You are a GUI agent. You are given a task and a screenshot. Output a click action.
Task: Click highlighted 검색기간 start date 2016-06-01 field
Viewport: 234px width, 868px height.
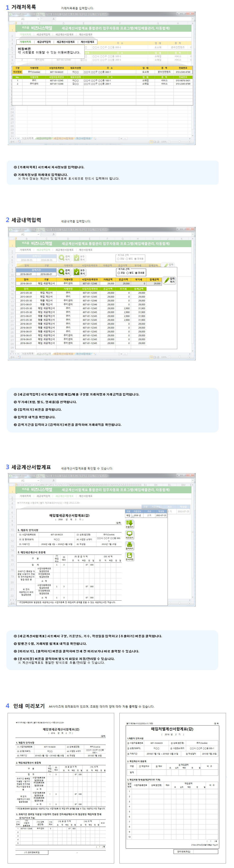pos(26,274)
